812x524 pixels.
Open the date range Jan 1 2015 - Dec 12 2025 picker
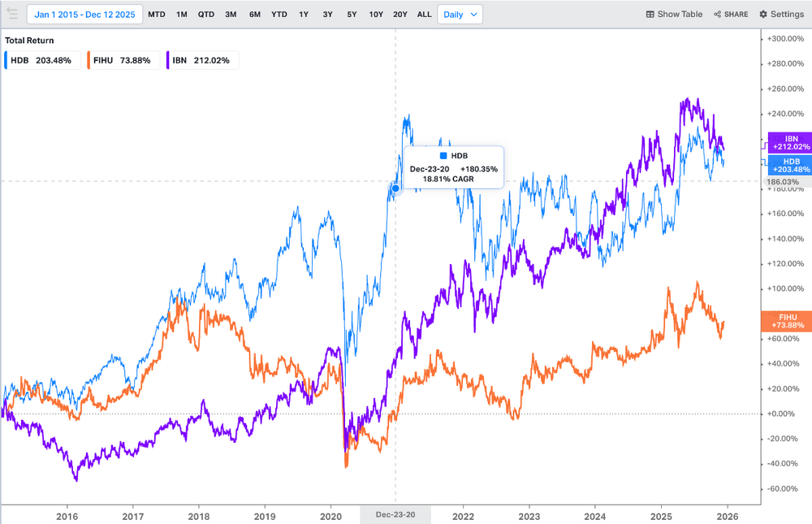click(85, 15)
